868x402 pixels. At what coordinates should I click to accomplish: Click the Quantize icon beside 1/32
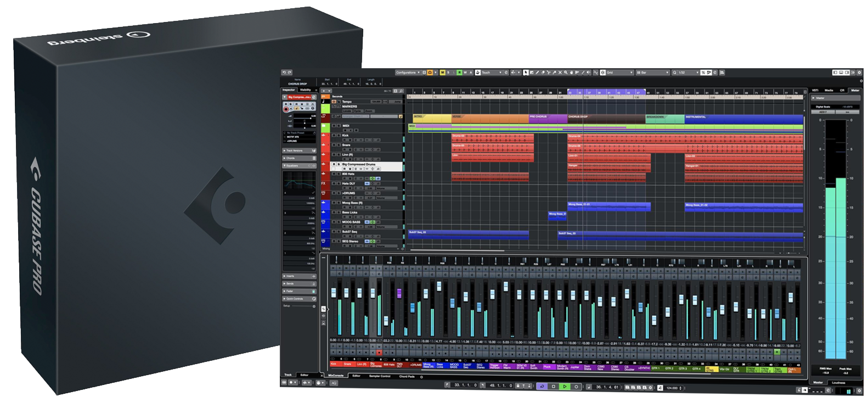(x=674, y=72)
